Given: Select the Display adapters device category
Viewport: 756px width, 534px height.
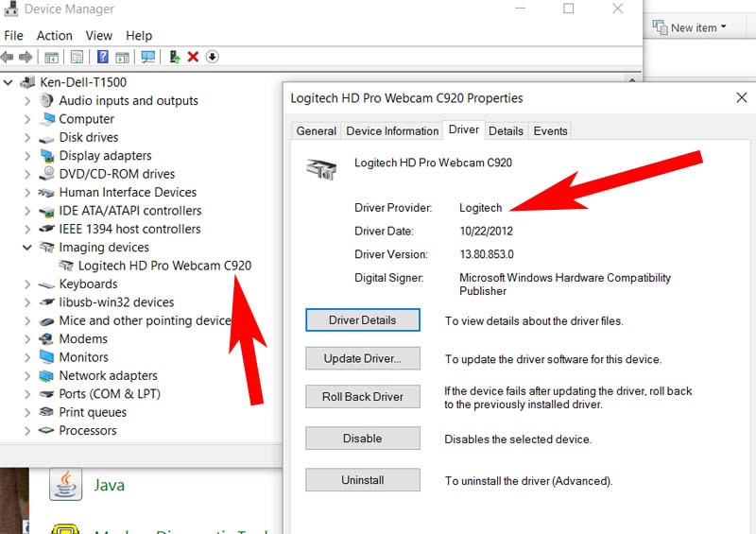Looking at the screenshot, I should [105, 156].
